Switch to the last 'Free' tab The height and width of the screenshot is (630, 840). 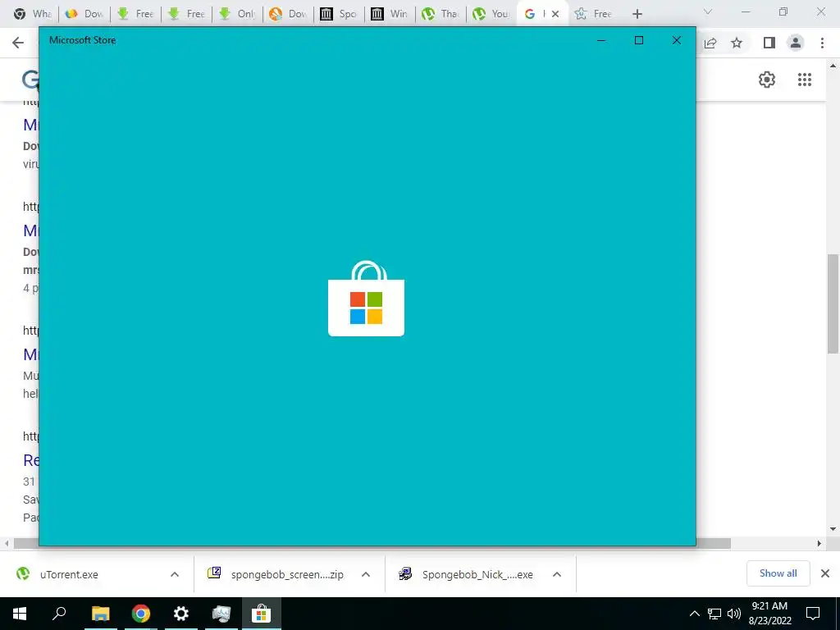(593, 14)
